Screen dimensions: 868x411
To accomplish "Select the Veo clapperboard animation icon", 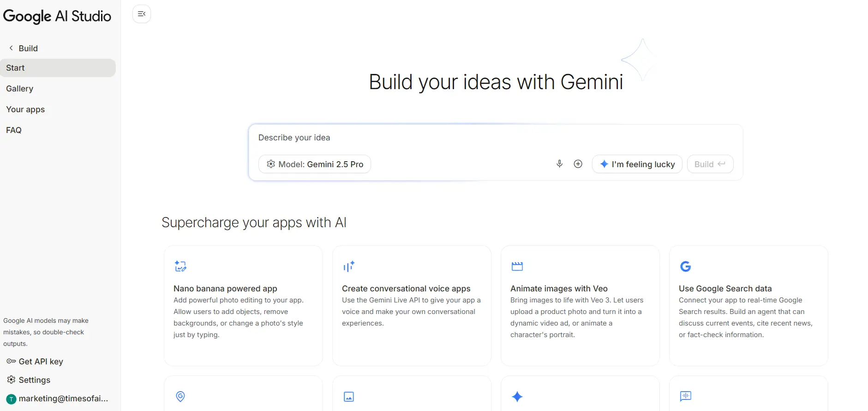I will [517, 266].
